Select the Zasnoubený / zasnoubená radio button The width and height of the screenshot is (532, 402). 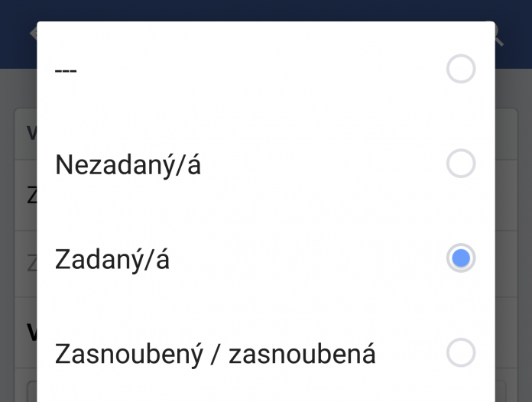[461, 353]
